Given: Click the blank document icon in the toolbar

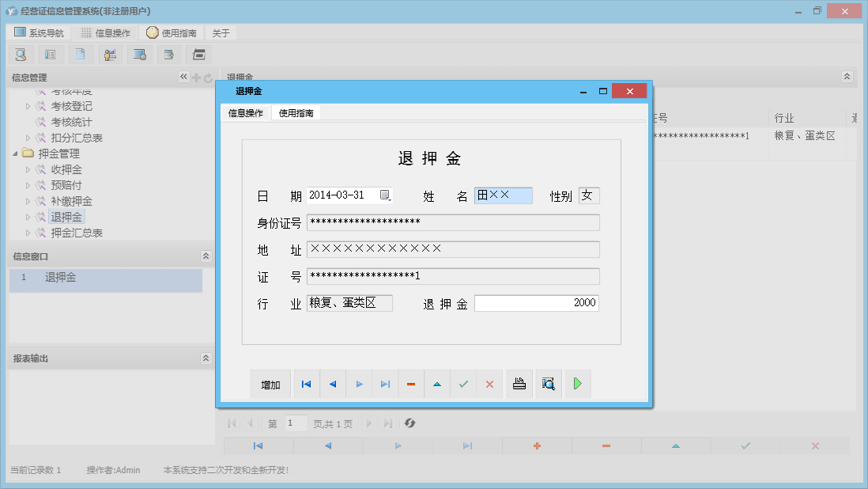Looking at the screenshot, I should [80, 54].
